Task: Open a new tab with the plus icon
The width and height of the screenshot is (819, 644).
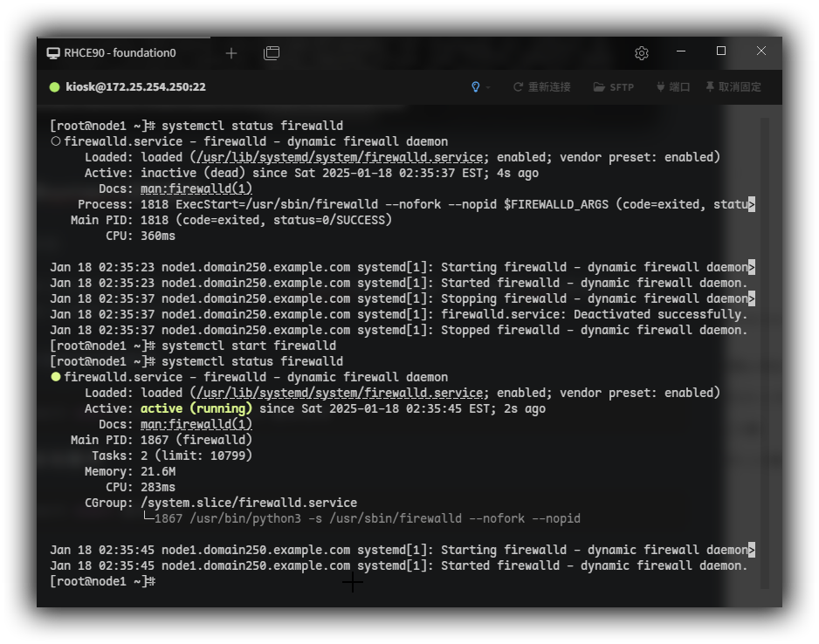Action: (231, 53)
